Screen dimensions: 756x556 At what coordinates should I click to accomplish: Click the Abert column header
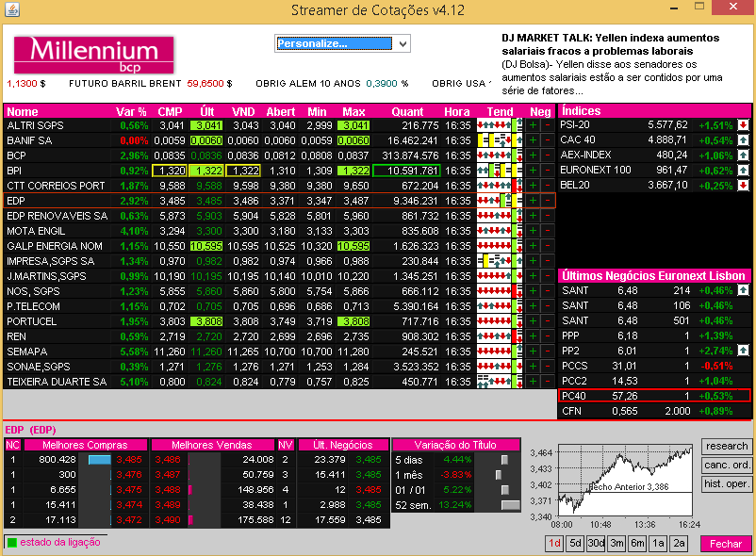click(x=281, y=112)
